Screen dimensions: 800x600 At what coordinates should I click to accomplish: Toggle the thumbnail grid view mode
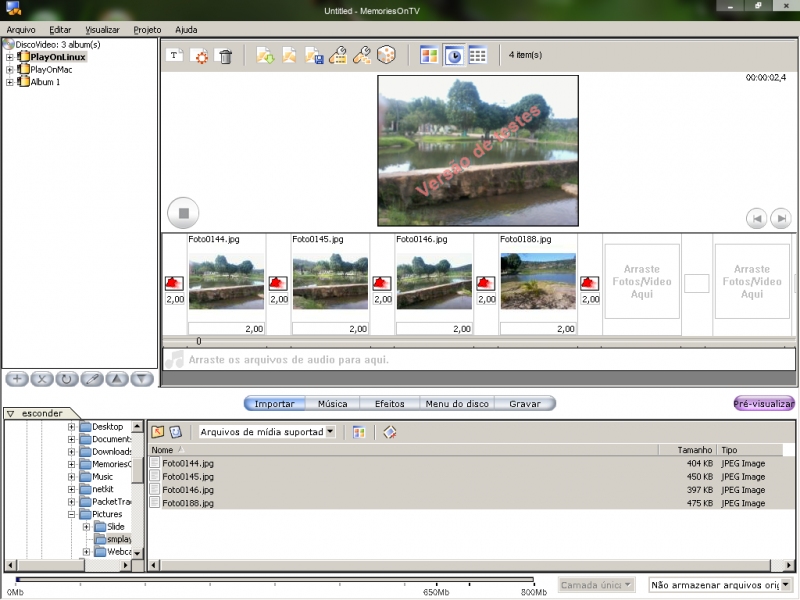pos(429,56)
